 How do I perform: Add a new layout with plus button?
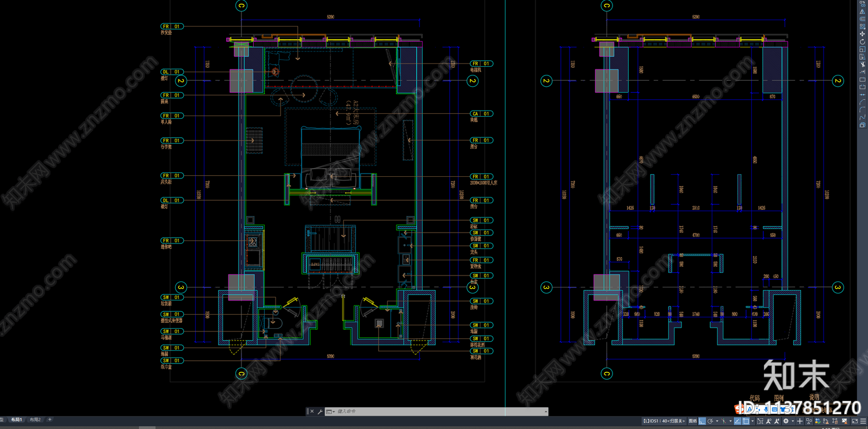coord(50,420)
